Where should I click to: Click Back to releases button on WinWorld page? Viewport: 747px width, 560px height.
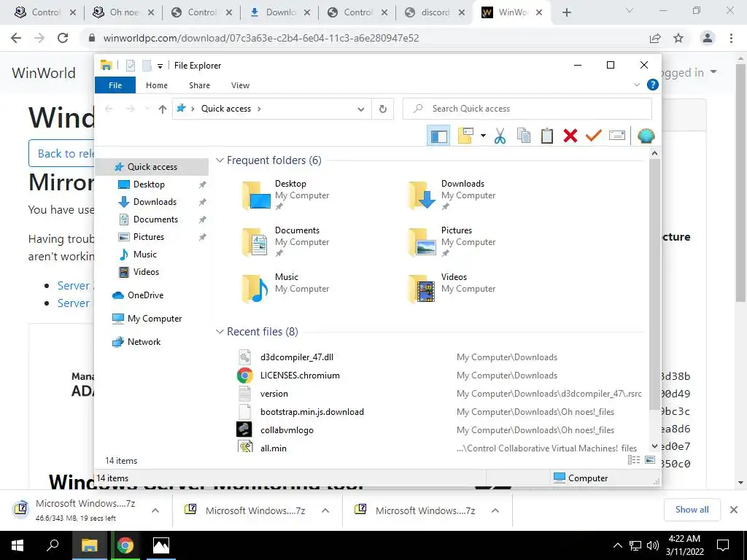click(x=62, y=153)
